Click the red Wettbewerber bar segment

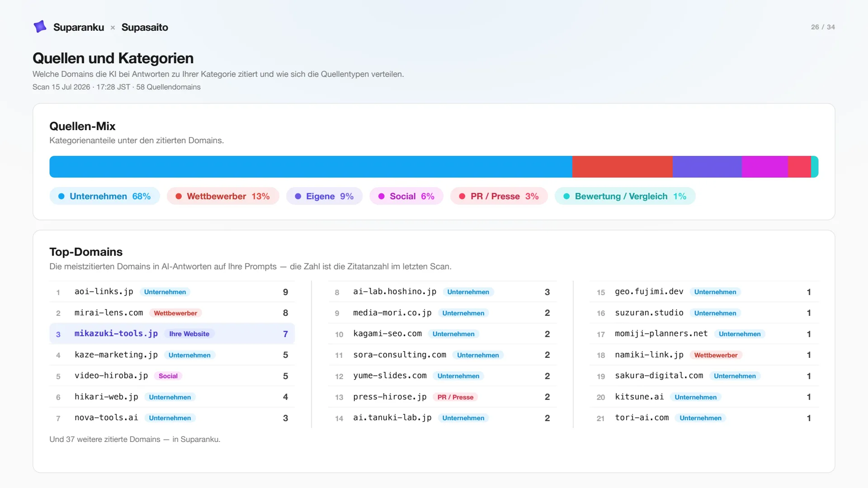pos(622,167)
